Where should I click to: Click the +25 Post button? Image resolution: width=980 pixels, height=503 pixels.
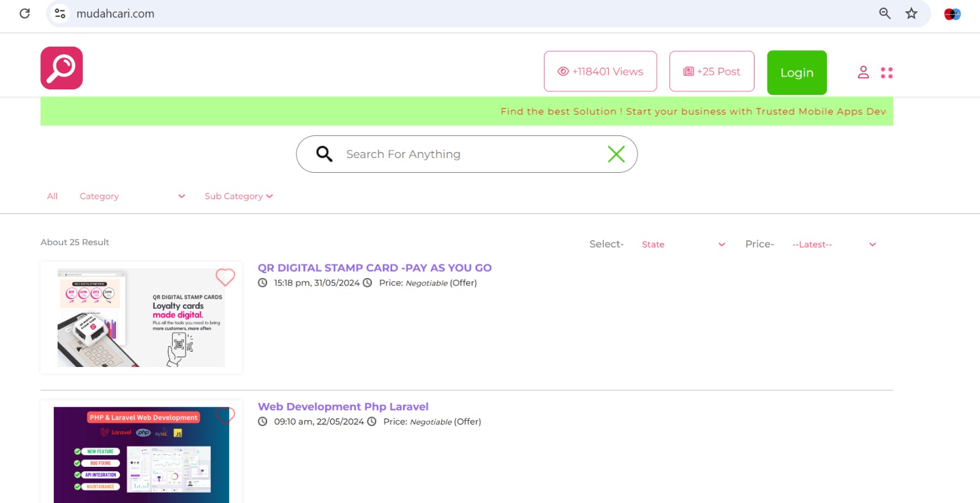coord(712,72)
